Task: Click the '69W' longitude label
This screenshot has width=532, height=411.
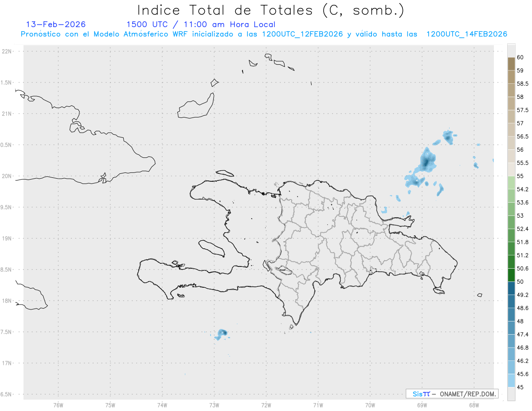Action: click(x=422, y=405)
